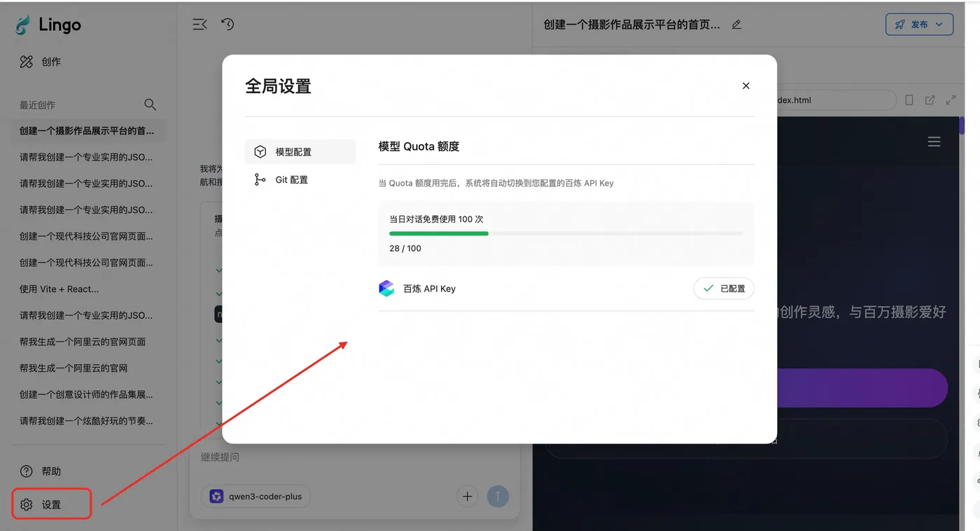Screen dimensions: 980x531
Task: Open the recent item 创建一个创意设计师的作品集展…
Action: (88, 394)
